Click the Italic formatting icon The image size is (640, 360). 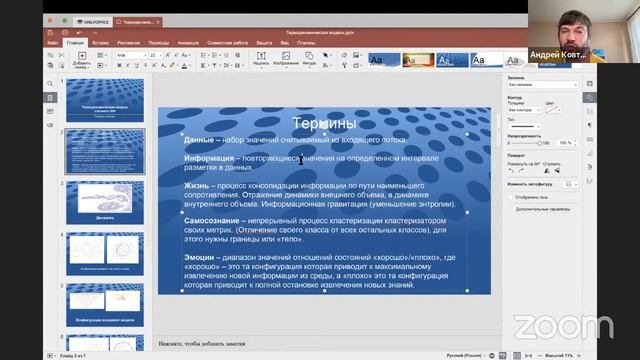coord(128,65)
